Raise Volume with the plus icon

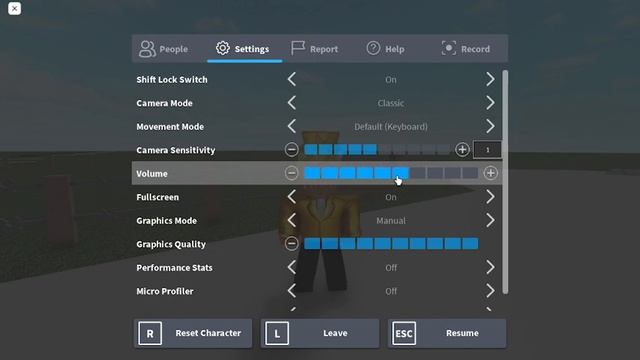[490, 173]
